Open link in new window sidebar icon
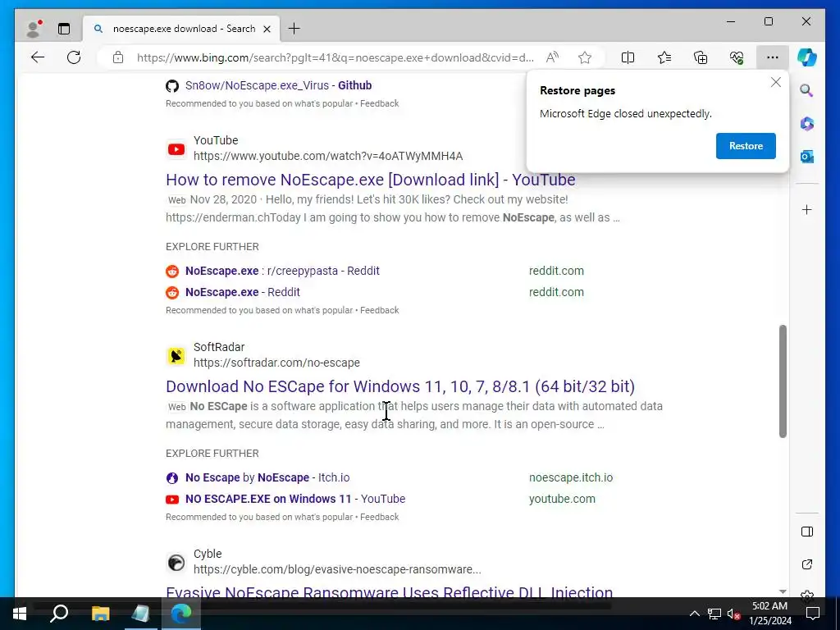Screen dimensions: 840x630 click(807, 564)
